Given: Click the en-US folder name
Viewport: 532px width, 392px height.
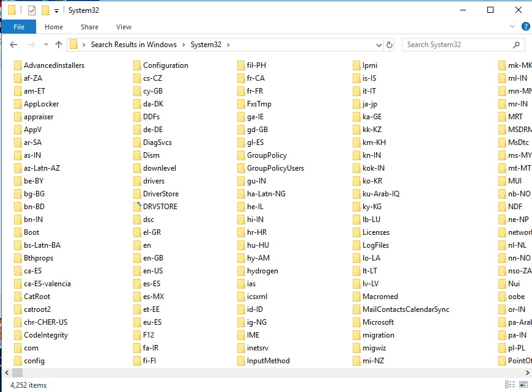Looking at the screenshot, I should tap(153, 271).
